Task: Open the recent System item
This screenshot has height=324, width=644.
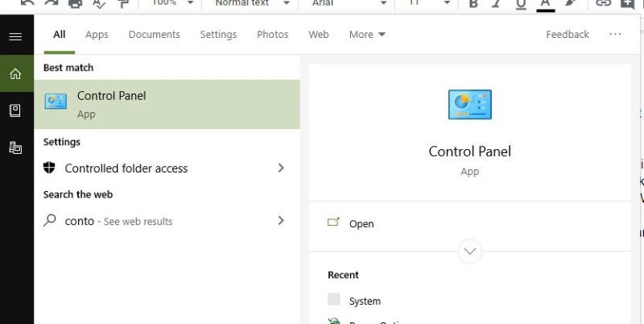Action: 365,301
